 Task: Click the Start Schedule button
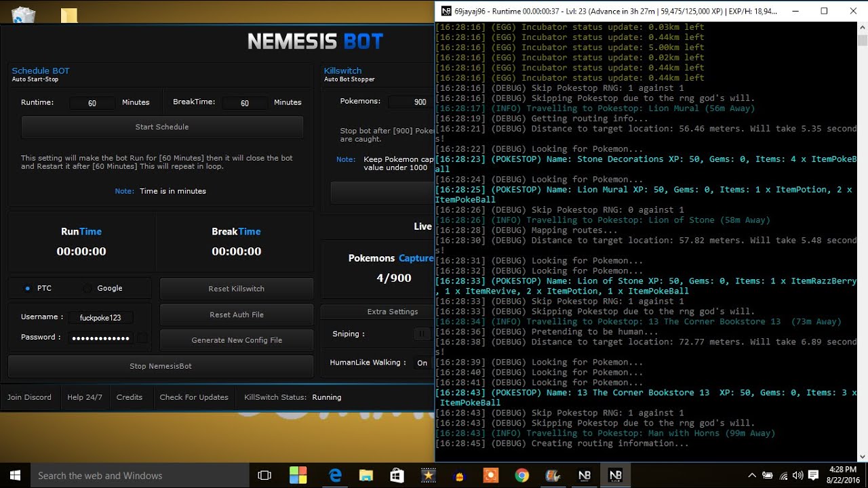click(162, 127)
